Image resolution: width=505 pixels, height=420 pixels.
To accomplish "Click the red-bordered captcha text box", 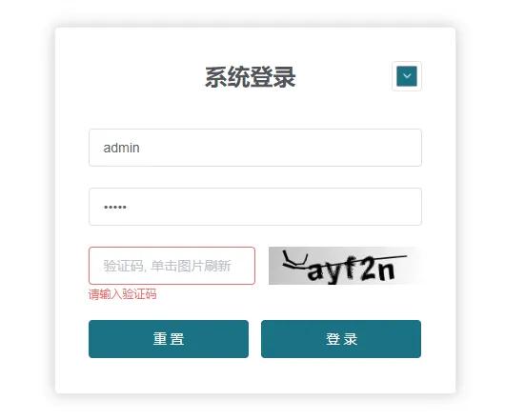I will pyautogui.click(x=172, y=266).
